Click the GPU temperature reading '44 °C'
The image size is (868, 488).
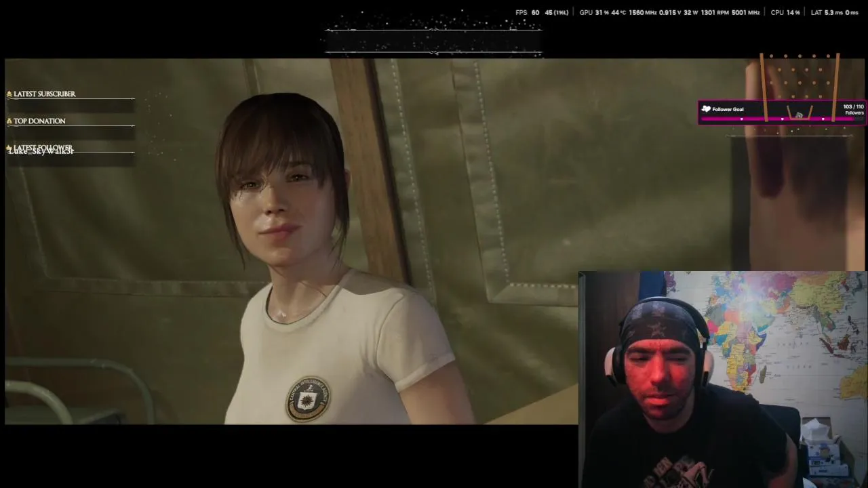(618, 12)
